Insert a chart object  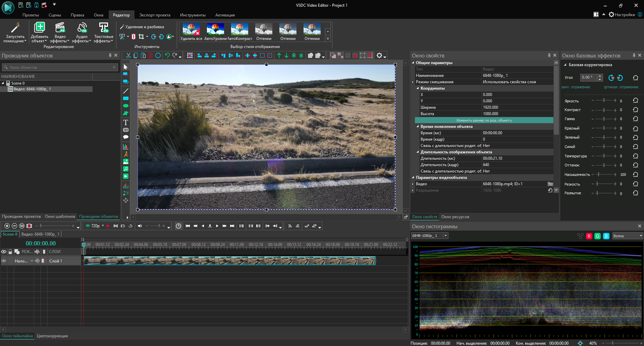(126, 146)
